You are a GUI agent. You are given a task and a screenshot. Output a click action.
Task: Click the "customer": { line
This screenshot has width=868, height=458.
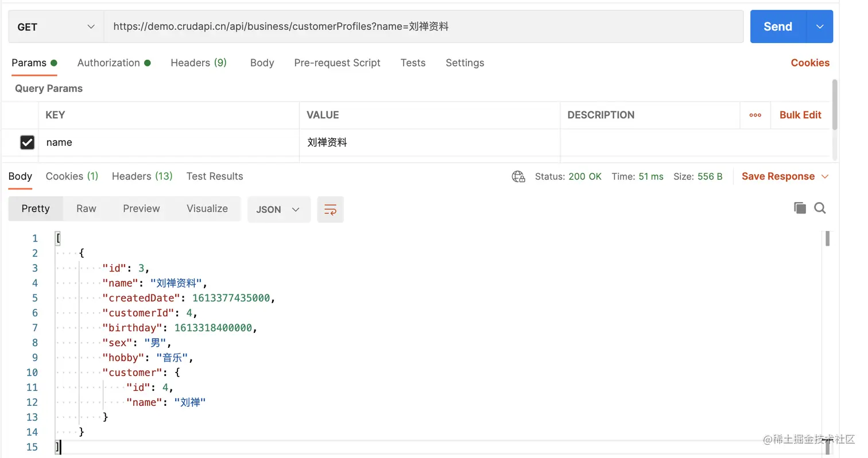[x=141, y=372]
